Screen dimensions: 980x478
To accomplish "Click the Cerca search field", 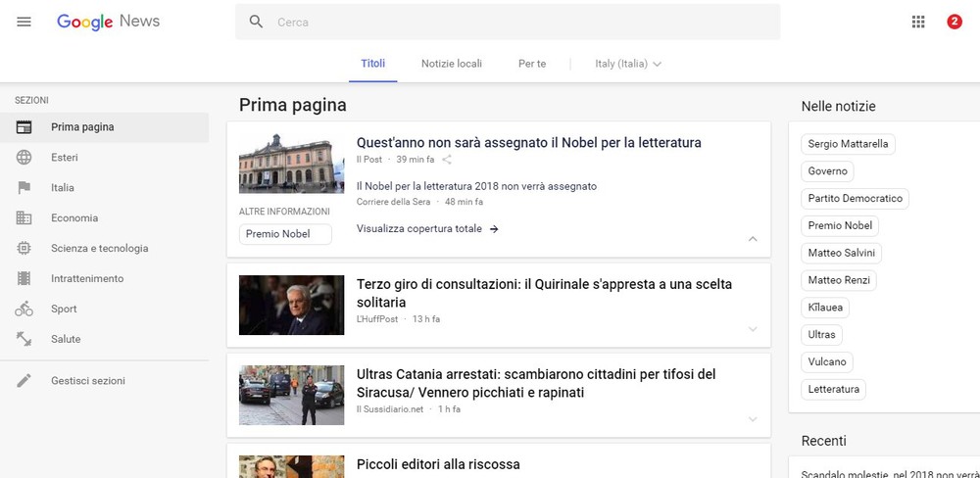I will point(519,22).
